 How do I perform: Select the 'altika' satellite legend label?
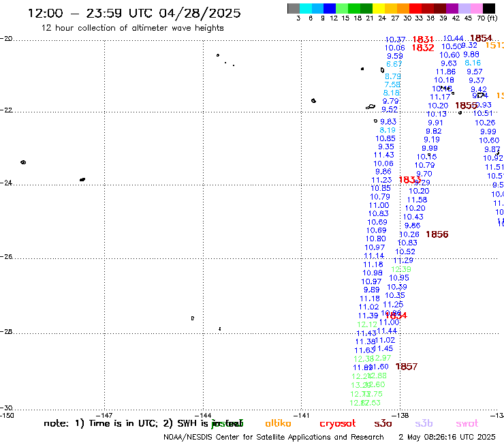pyautogui.click(x=278, y=423)
